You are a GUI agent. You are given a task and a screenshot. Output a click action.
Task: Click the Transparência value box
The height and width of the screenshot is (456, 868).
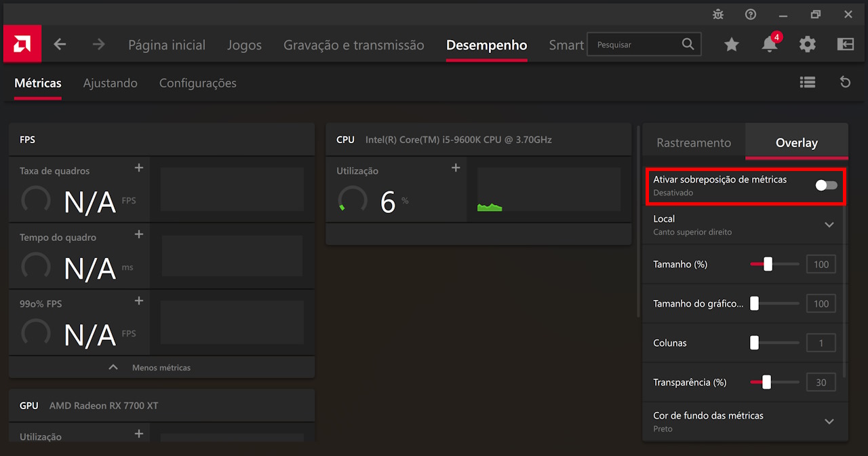point(821,382)
